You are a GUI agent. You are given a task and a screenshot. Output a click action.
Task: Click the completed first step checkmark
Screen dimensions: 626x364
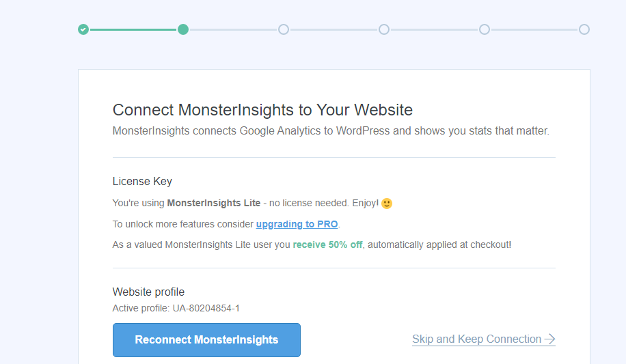pyautogui.click(x=83, y=29)
